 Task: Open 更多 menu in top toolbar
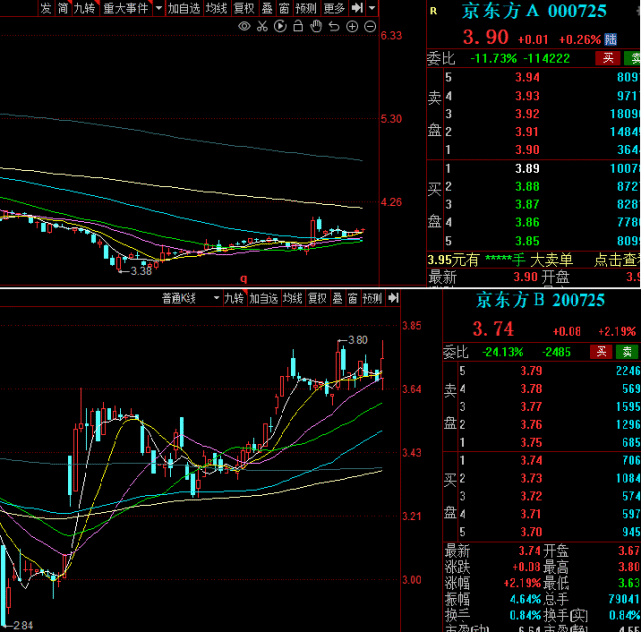click(x=334, y=8)
